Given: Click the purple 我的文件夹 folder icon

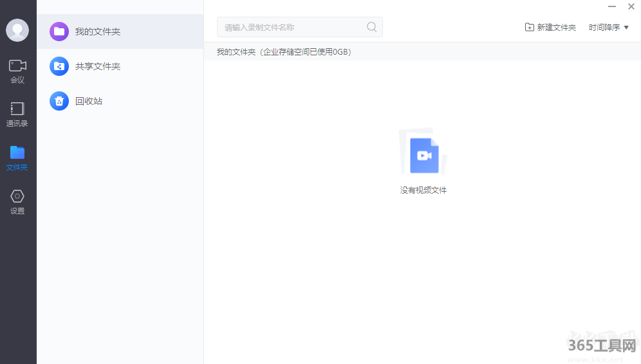Looking at the screenshot, I should (x=59, y=32).
